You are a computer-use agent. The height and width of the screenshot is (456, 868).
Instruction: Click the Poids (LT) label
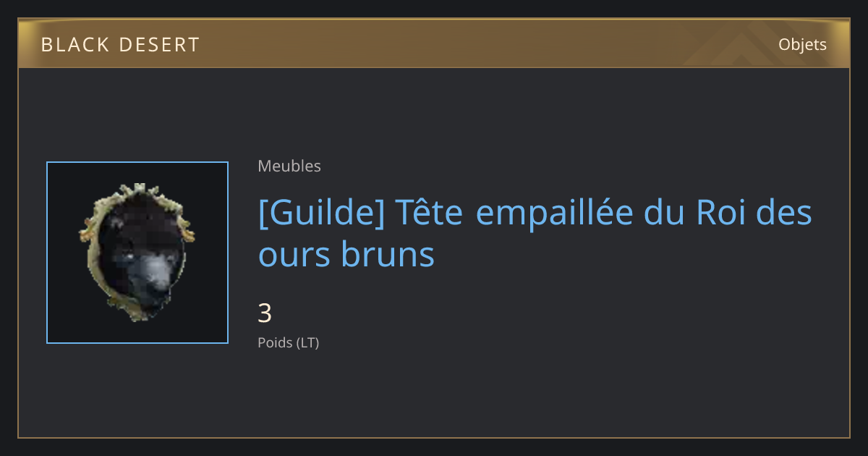[288, 343]
